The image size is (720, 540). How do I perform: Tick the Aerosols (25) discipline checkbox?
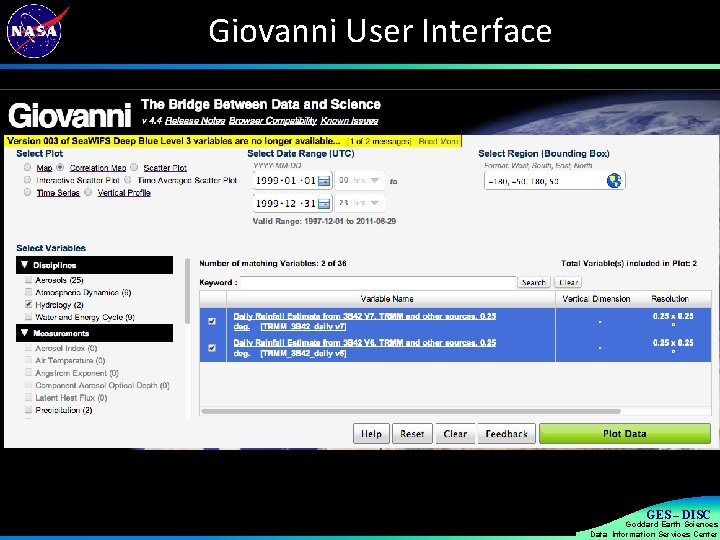click(28, 280)
